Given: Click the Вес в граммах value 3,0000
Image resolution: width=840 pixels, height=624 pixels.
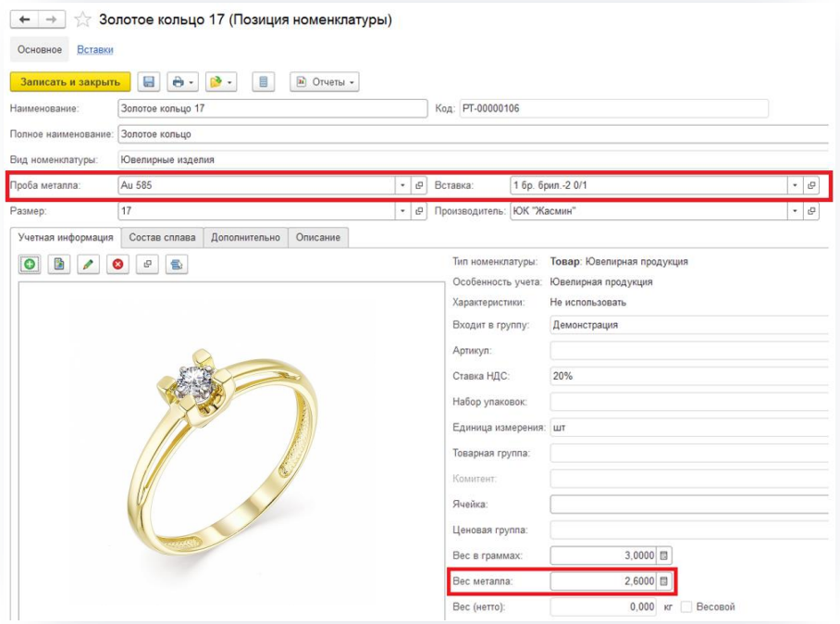Looking at the screenshot, I should [603, 555].
